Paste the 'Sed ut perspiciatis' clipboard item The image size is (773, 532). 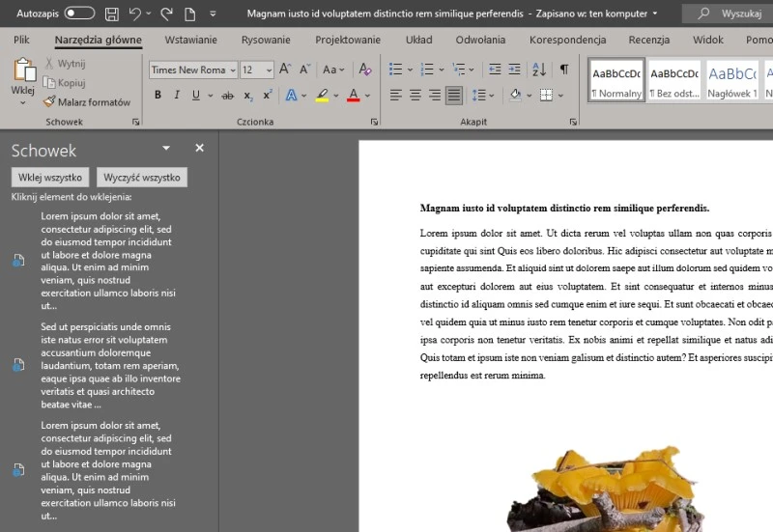click(x=97, y=365)
